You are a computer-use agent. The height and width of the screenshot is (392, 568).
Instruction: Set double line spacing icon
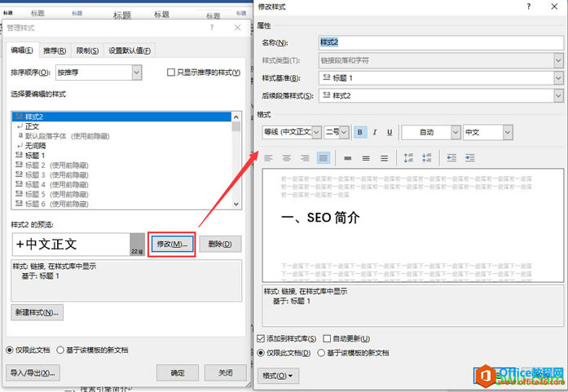tap(384, 158)
